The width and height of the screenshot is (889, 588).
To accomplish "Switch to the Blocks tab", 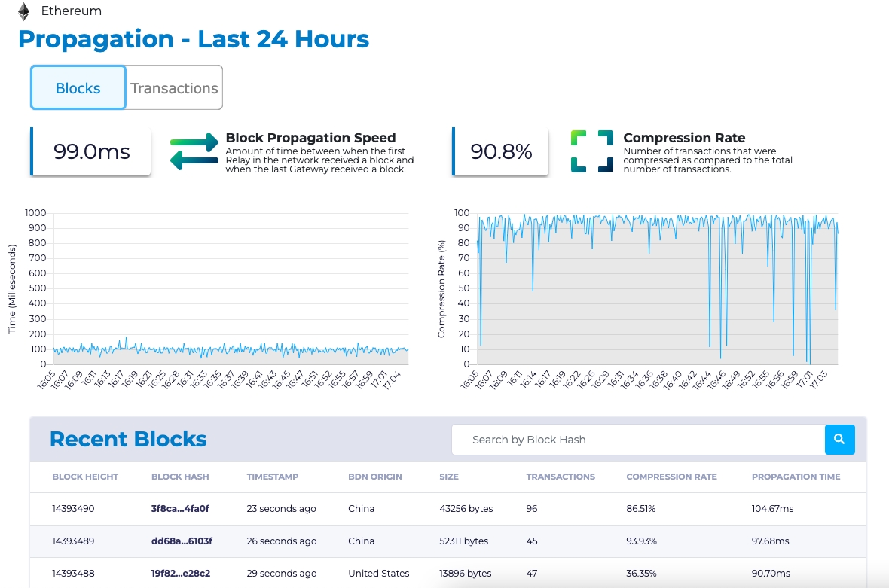I will [78, 88].
